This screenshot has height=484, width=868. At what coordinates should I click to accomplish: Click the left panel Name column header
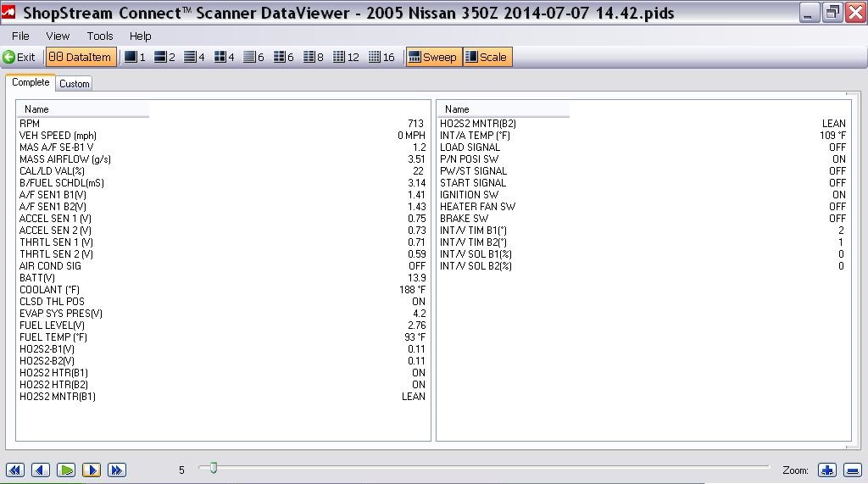click(x=82, y=109)
